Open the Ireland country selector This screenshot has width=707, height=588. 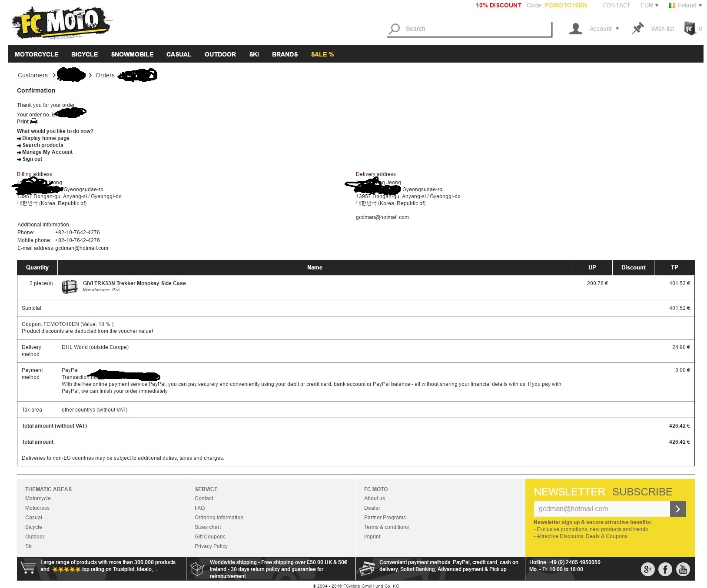pyautogui.click(x=685, y=5)
